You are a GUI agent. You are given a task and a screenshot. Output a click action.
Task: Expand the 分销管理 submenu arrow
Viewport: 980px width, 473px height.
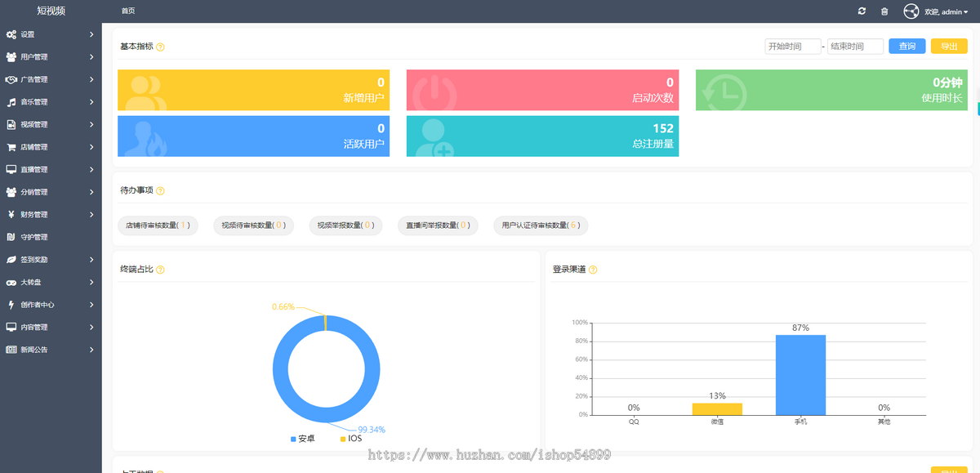click(x=91, y=192)
